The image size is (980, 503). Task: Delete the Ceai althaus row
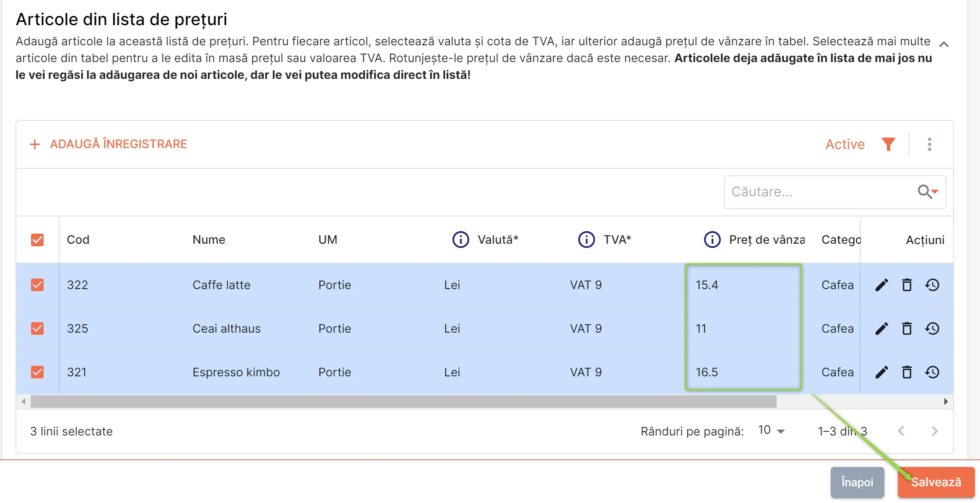[x=907, y=328]
